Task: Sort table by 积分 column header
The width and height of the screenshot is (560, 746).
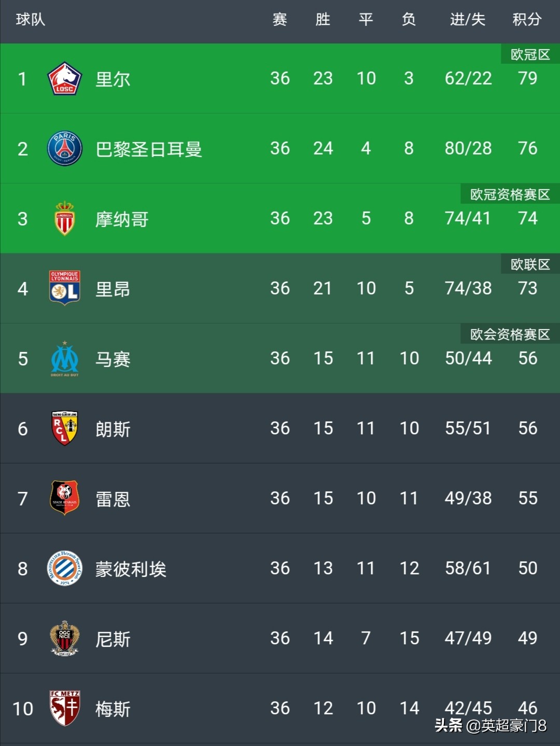Action: pyautogui.click(x=527, y=20)
